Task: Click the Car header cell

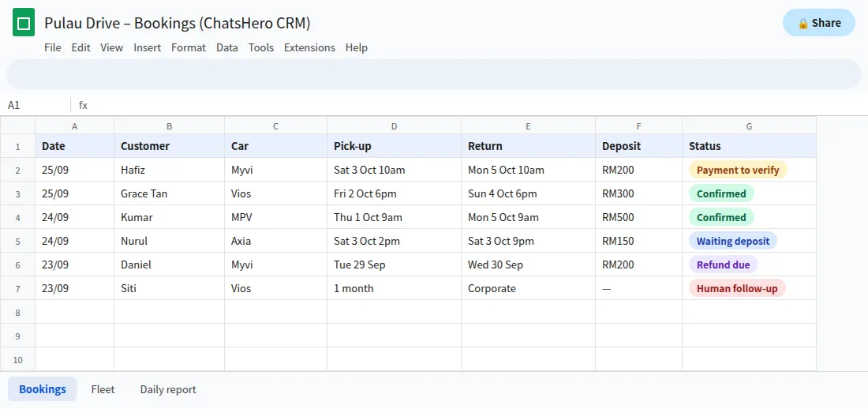Action: tap(275, 146)
